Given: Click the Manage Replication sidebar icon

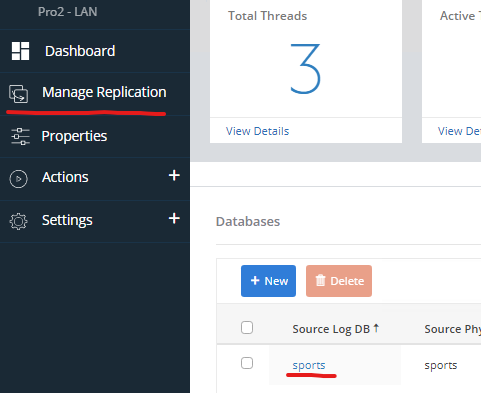Looking at the screenshot, I should pos(18,94).
